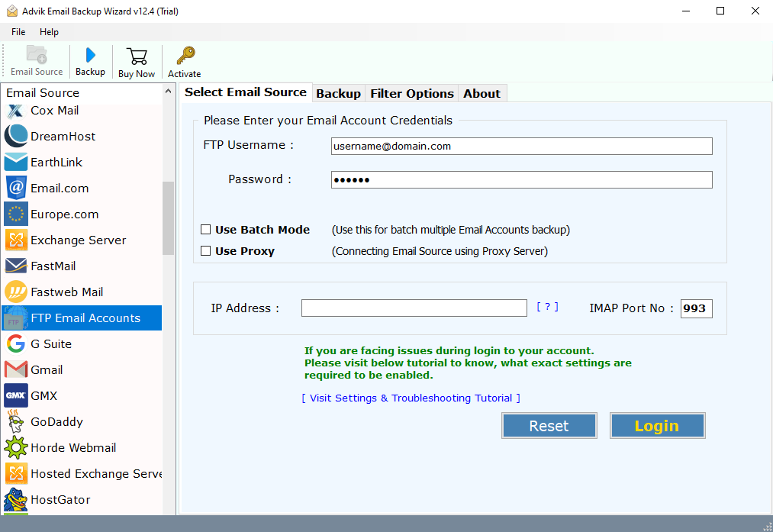Select GoDaddy text in source list
This screenshot has height=532, width=773.
[x=56, y=421]
